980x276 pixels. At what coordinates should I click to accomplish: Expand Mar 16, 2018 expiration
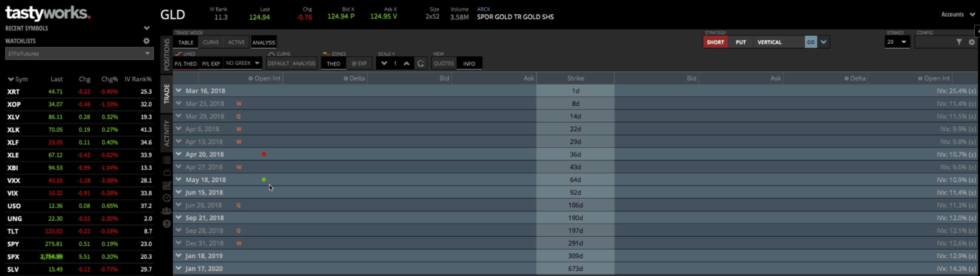point(178,91)
